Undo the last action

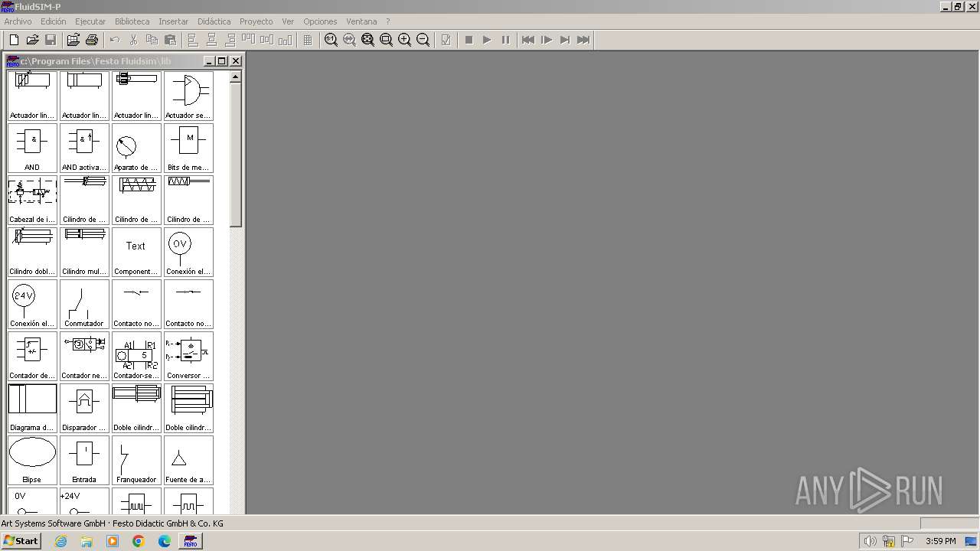pos(115,40)
